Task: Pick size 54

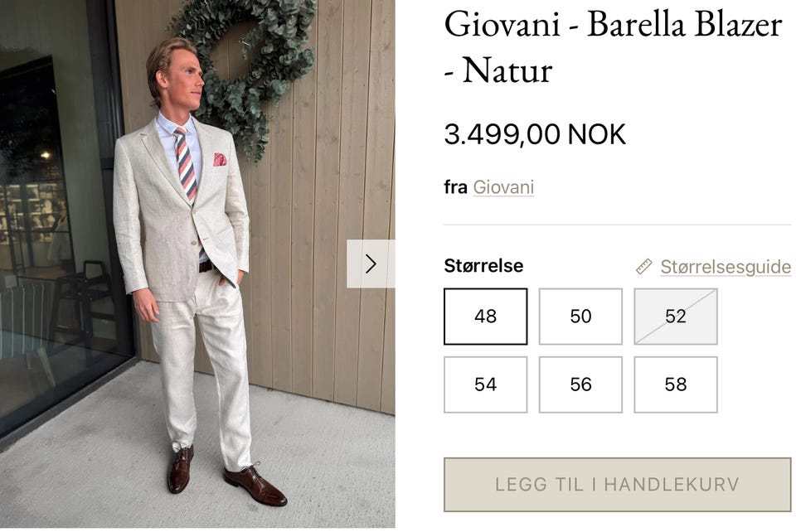Action: (485, 384)
